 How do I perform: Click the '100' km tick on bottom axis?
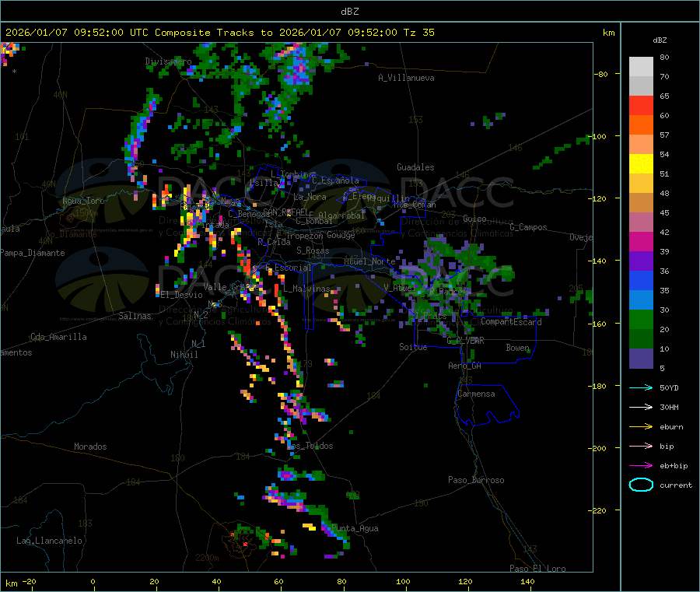point(403,581)
